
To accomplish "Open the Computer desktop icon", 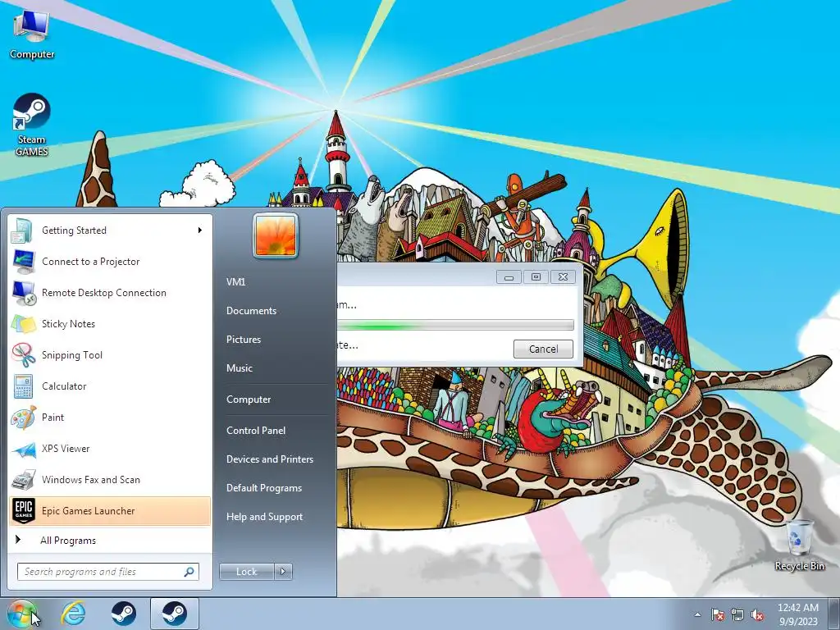I will 32,34.
